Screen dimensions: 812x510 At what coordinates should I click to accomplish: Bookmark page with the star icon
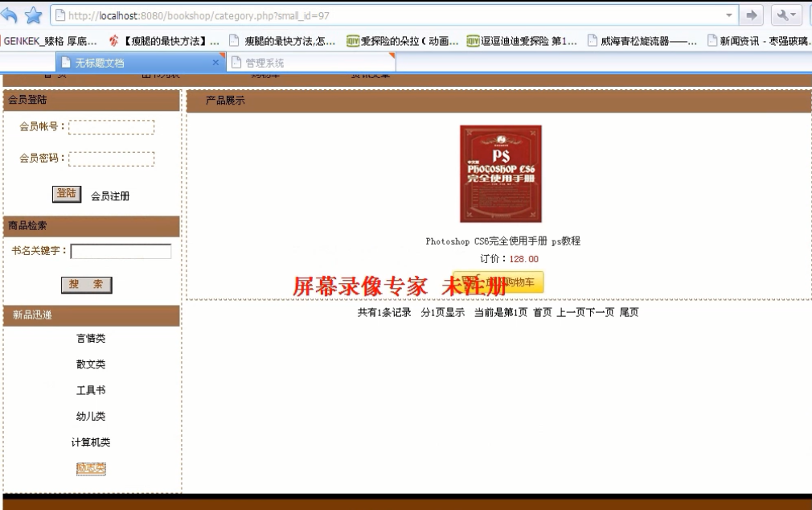pos(33,15)
